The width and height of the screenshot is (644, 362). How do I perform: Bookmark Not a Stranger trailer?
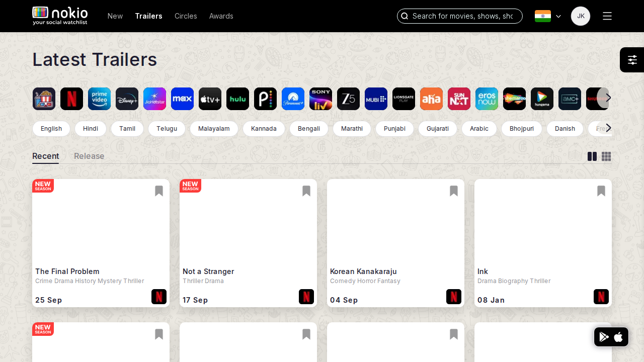[x=306, y=191]
